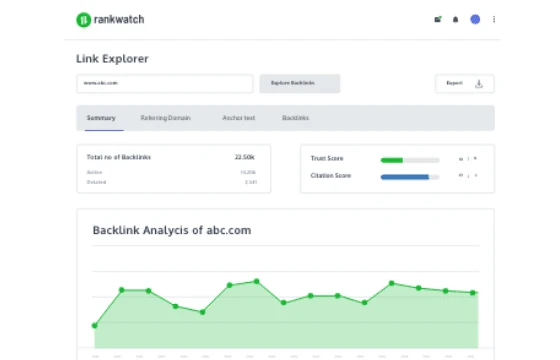Click the Trust Score green up arrow

[x=468, y=159]
